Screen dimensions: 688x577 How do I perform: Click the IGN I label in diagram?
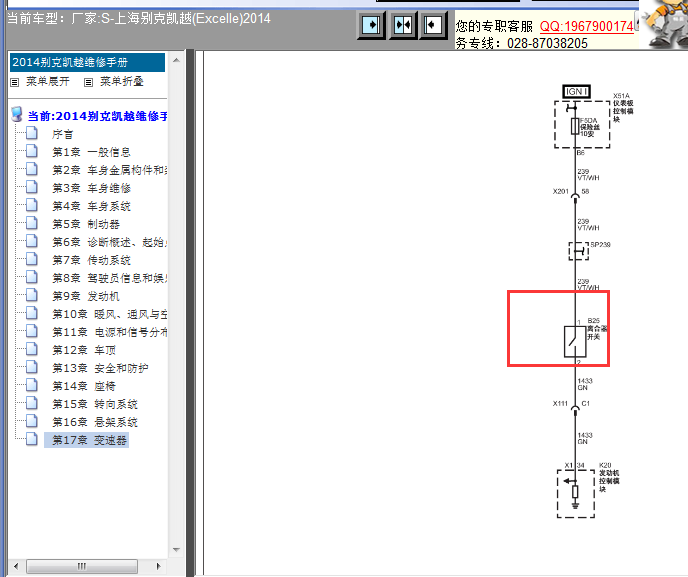[576, 91]
